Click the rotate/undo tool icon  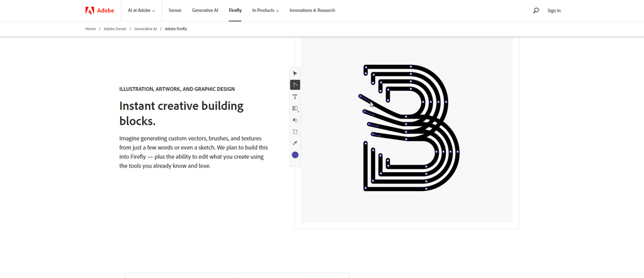[295, 120]
